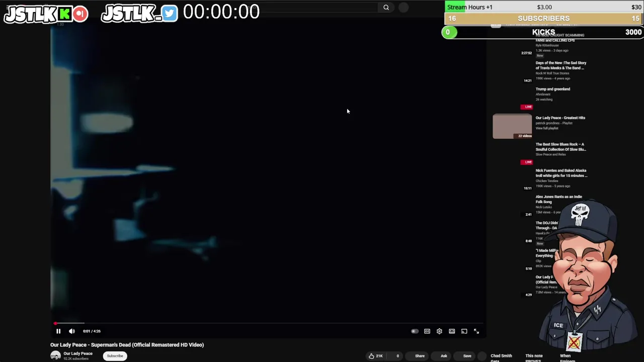Viewport: 644px width, 362px height.
Task: Mute the video using the speaker icon
Action: click(72, 331)
